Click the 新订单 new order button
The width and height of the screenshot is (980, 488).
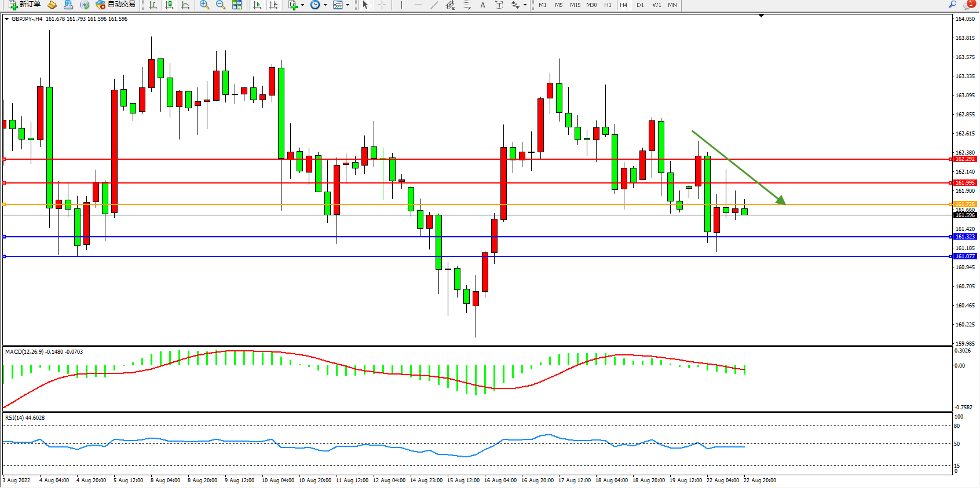(x=24, y=5)
